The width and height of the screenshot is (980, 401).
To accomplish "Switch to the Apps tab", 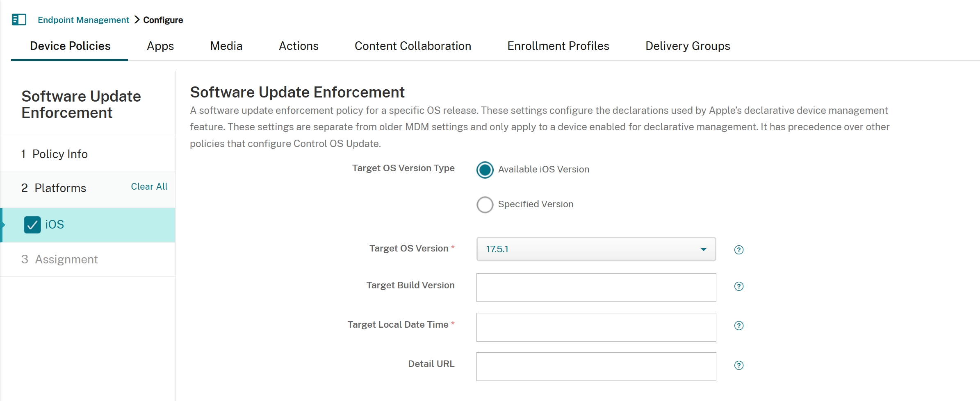I will click(x=160, y=46).
